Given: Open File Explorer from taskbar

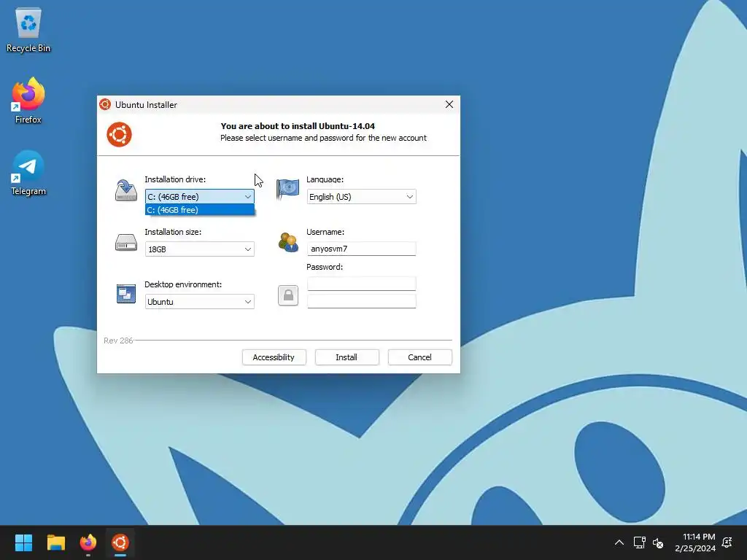Looking at the screenshot, I should [x=55, y=542].
